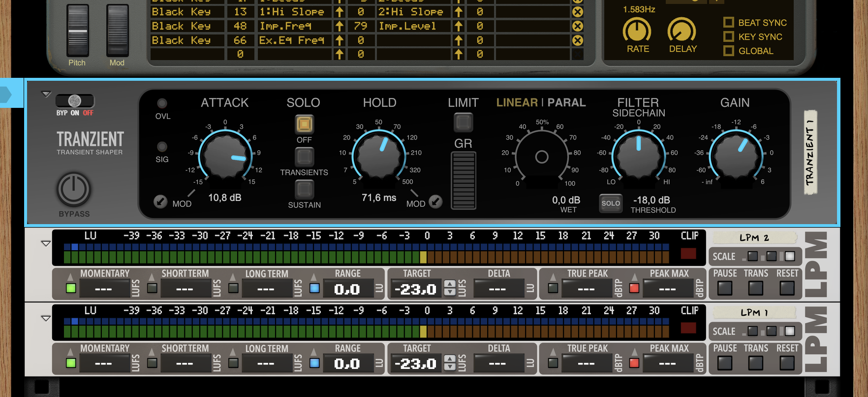The image size is (868, 397).
Task: Click the filter sidechain SOLO button
Action: click(611, 203)
